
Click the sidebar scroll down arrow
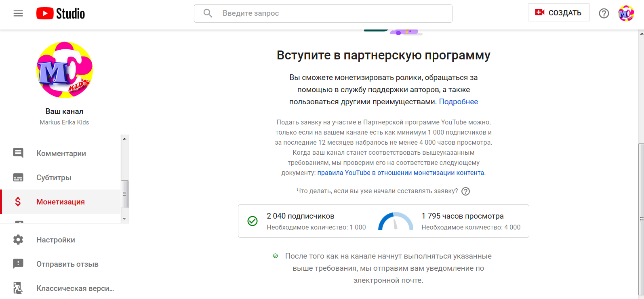coord(124,219)
